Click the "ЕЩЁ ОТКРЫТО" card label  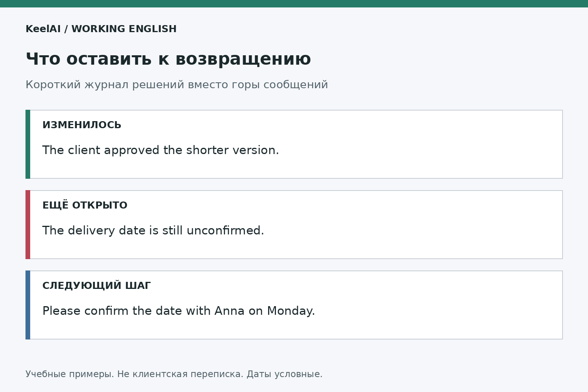pos(85,205)
